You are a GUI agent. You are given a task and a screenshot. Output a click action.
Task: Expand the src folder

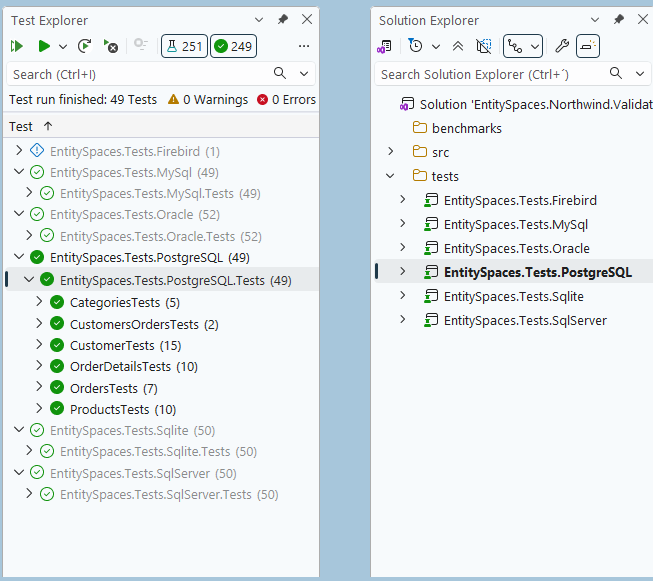click(391, 151)
